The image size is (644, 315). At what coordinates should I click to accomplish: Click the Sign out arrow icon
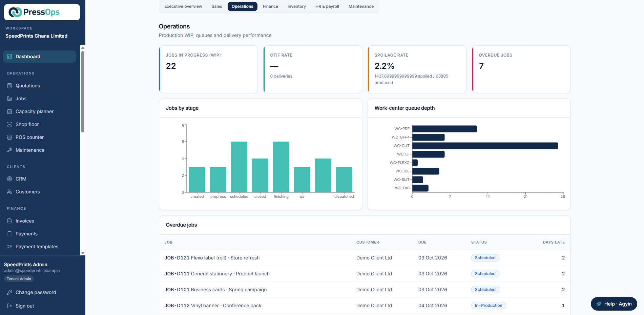(x=9, y=306)
